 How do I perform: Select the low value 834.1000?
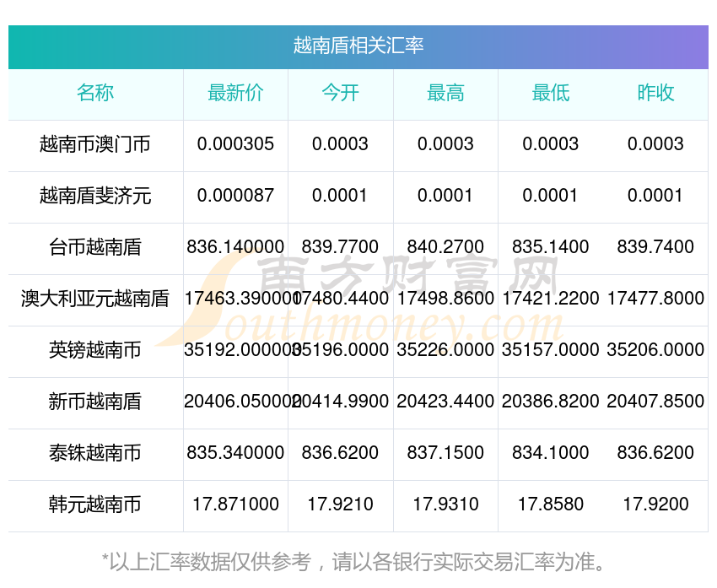point(551,453)
